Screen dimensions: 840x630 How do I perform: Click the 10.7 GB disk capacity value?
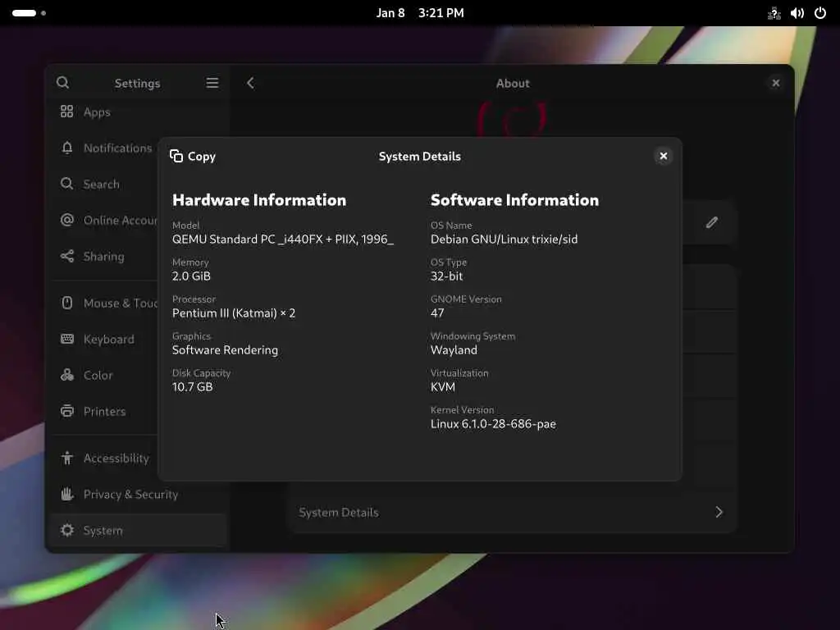click(x=192, y=387)
